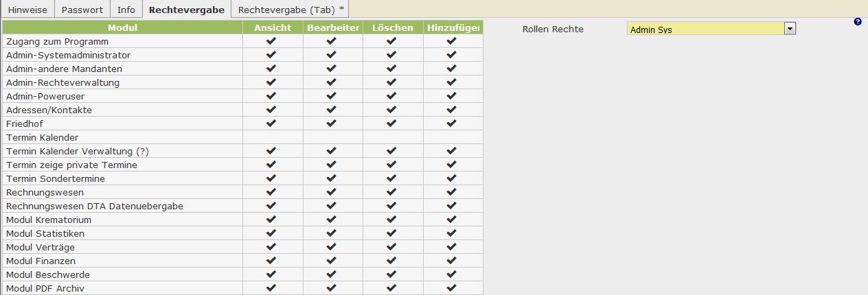The width and height of the screenshot is (868, 295).
Task: Toggle Bearbeiten checkmark for Adressen/Kontakte
Action: [332, 110]
